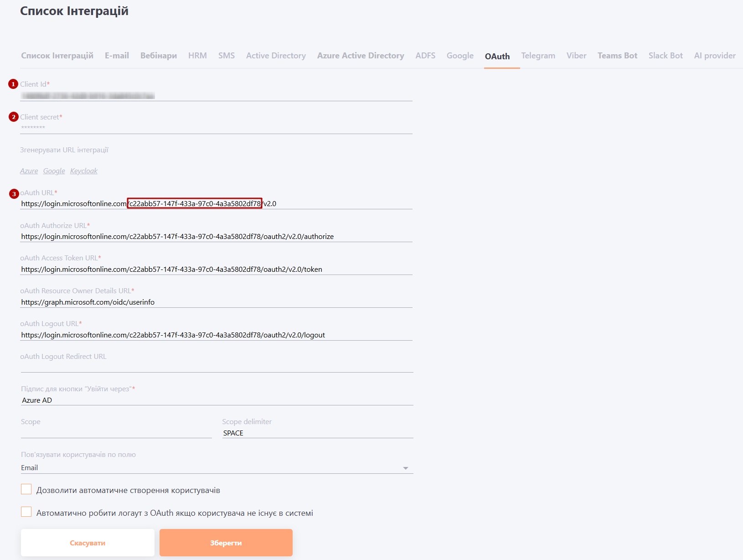Open the Azure Active Directory tab
The height and width of the screenshot is (560, 743).
click(x=360, y=56)
